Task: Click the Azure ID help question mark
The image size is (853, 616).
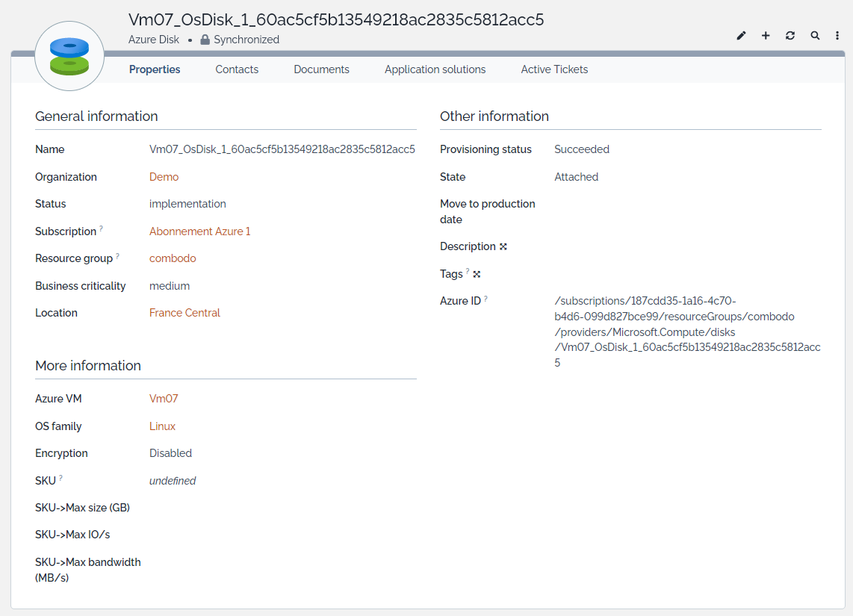Action: (486, 299)
